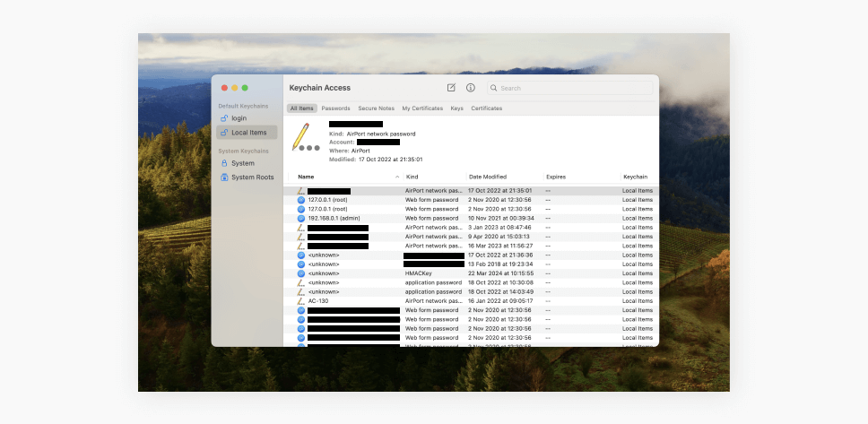Screen dimensions: 868x424
Task: Select the Keys tab
Action: pyautogui.click(x=456, y=108)
